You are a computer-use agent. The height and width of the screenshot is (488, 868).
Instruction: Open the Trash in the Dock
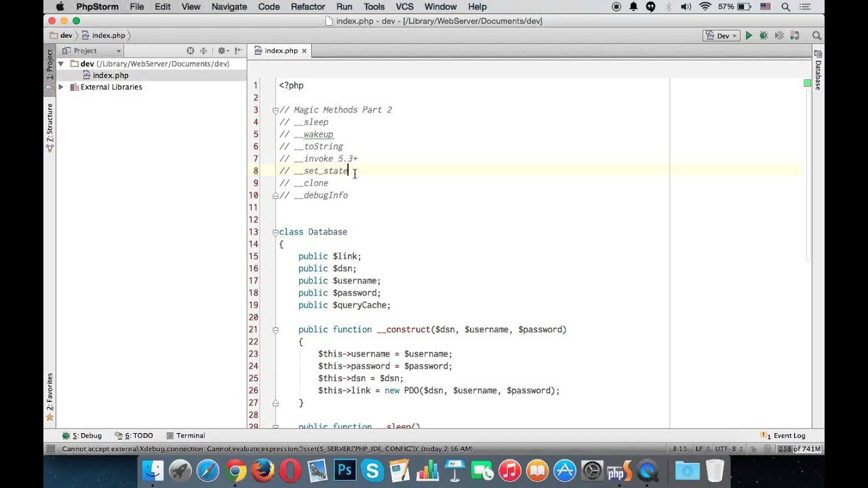(x=715, y=470)
